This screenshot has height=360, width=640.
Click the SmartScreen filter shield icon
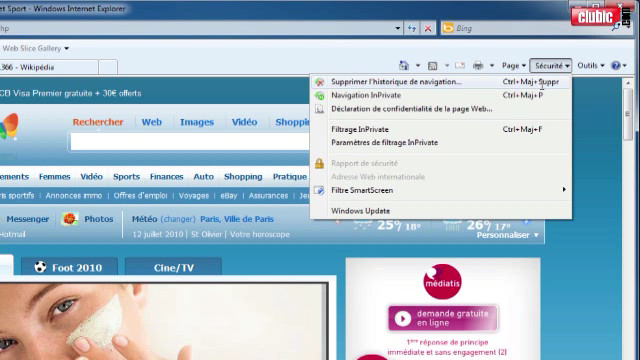point(319,190)
